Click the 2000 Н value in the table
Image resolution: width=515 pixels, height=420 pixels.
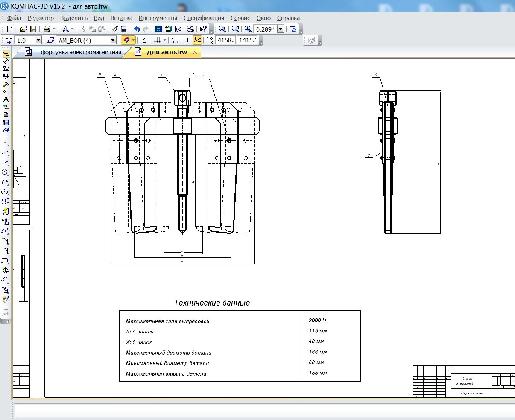317,320
